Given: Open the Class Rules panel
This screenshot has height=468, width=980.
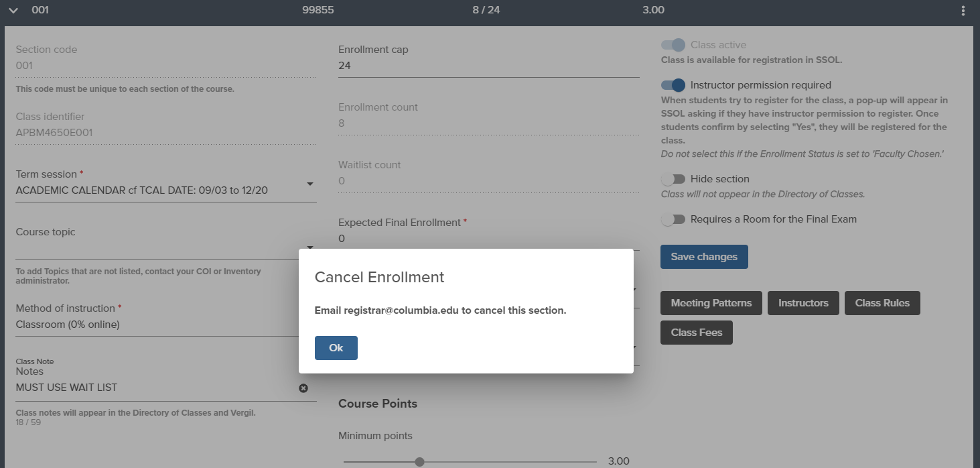Looking at the screenshot, I should 882,303.
